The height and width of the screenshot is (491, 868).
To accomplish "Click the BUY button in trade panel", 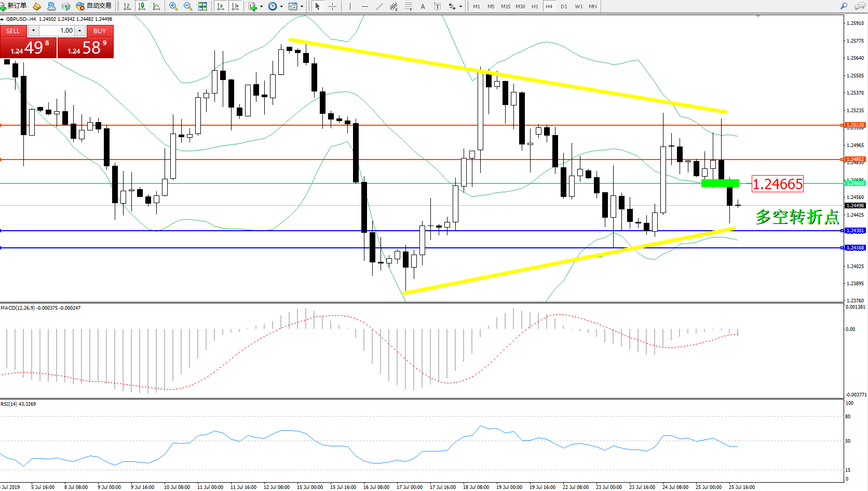I will click(100, 31).
